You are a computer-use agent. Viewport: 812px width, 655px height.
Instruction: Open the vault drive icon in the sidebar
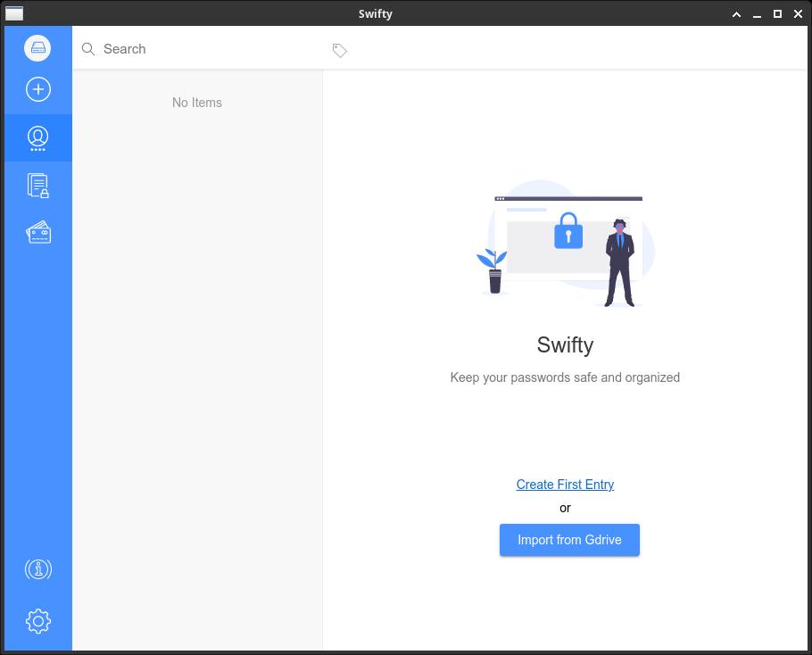37,48
